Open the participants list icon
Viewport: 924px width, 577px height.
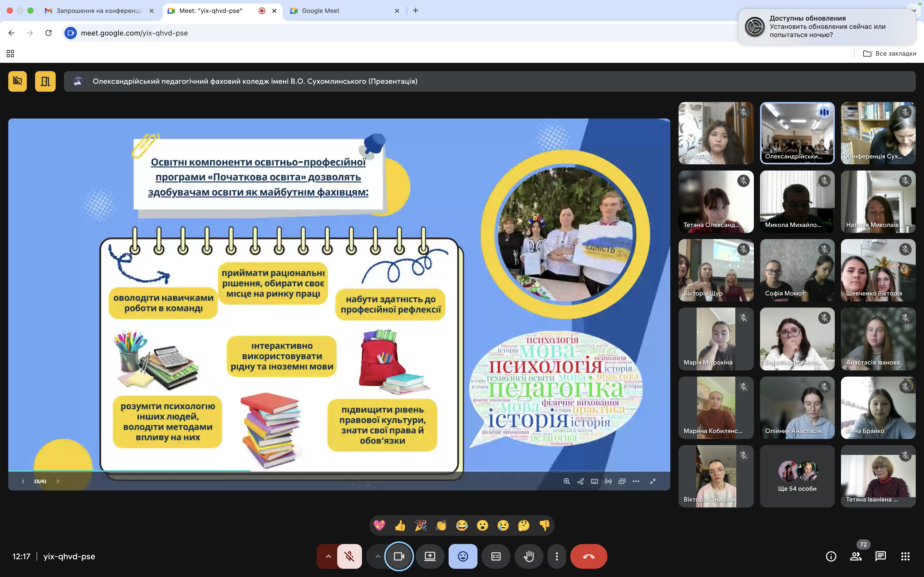pyautogui.click(x=856, y=556)
